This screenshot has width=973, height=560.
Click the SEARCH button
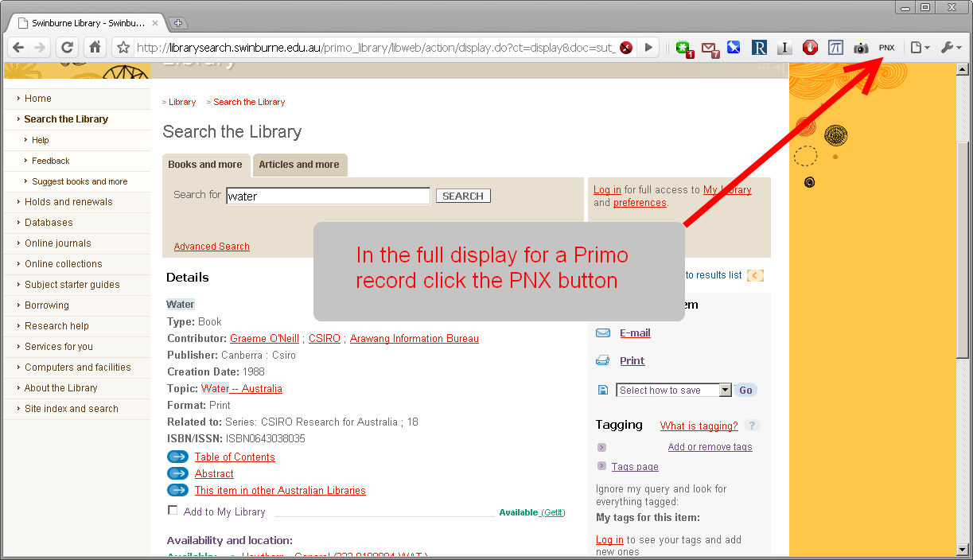click(x=463, y=196)
